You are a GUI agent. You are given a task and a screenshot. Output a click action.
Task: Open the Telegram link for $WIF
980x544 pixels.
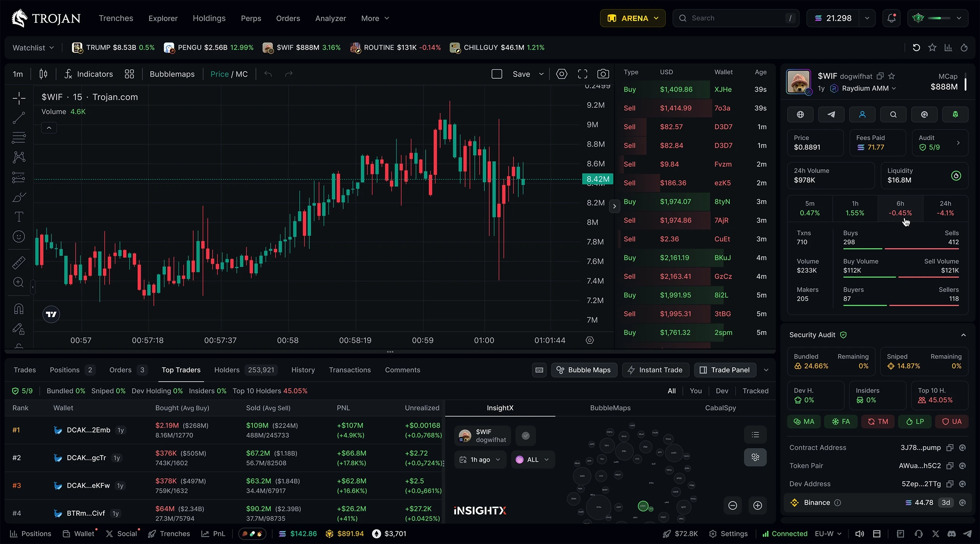click(832, 114)
